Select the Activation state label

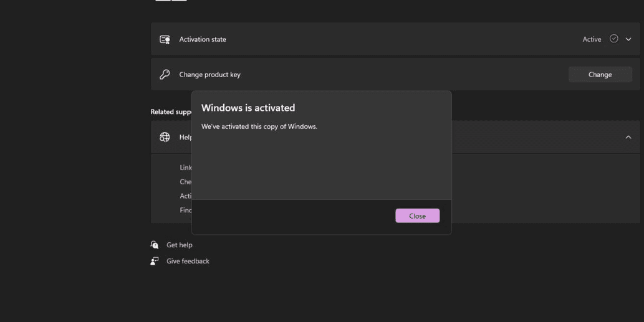(203, 39)
